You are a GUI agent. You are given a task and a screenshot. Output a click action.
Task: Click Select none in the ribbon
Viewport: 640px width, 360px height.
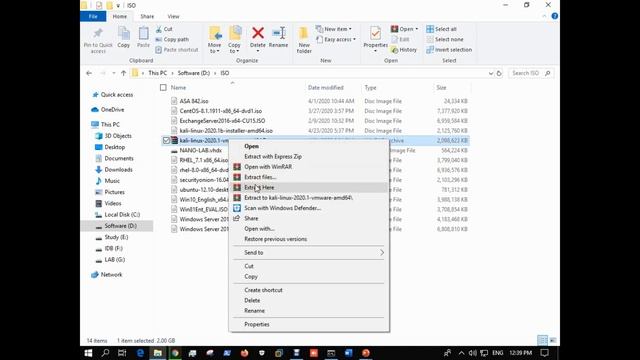coord(445,40)
